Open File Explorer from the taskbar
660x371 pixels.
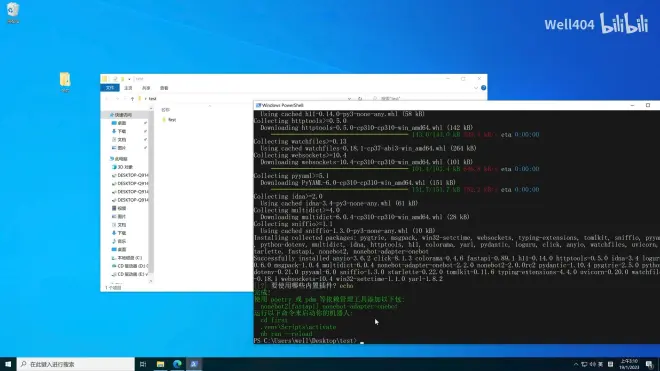coord(160,364)
